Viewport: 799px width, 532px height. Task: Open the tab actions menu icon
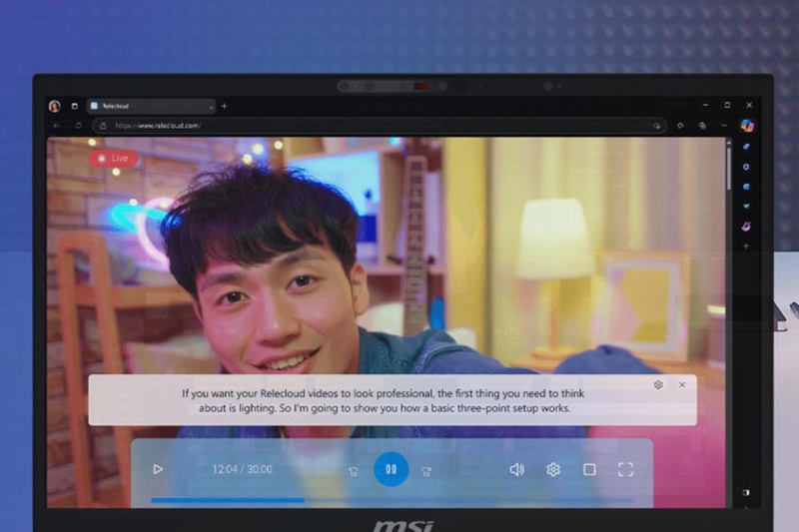pos(74,106)
